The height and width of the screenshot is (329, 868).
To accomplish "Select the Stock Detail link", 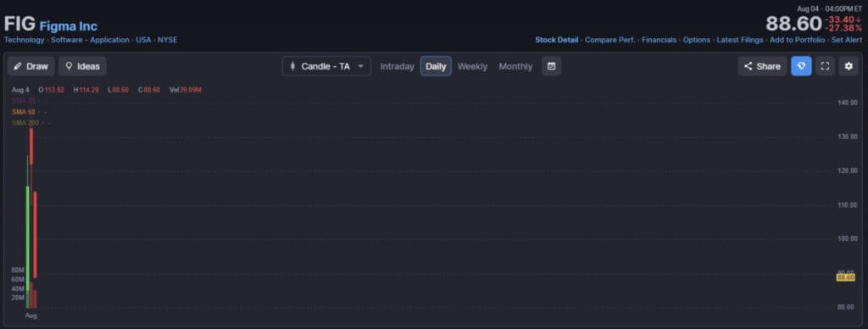I will pyautogui.click(x=556, y=40).
